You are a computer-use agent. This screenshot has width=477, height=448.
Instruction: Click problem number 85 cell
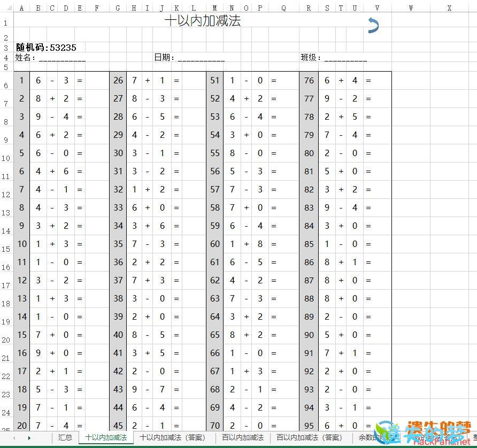(x=309, y=244)
